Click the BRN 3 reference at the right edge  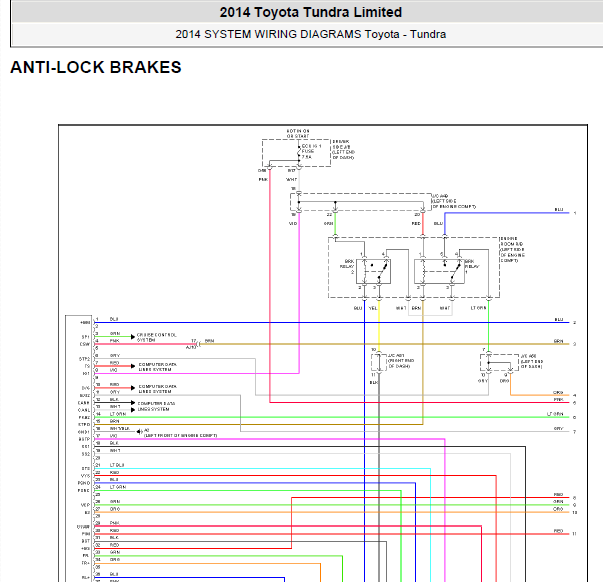[x=565, y=342]
